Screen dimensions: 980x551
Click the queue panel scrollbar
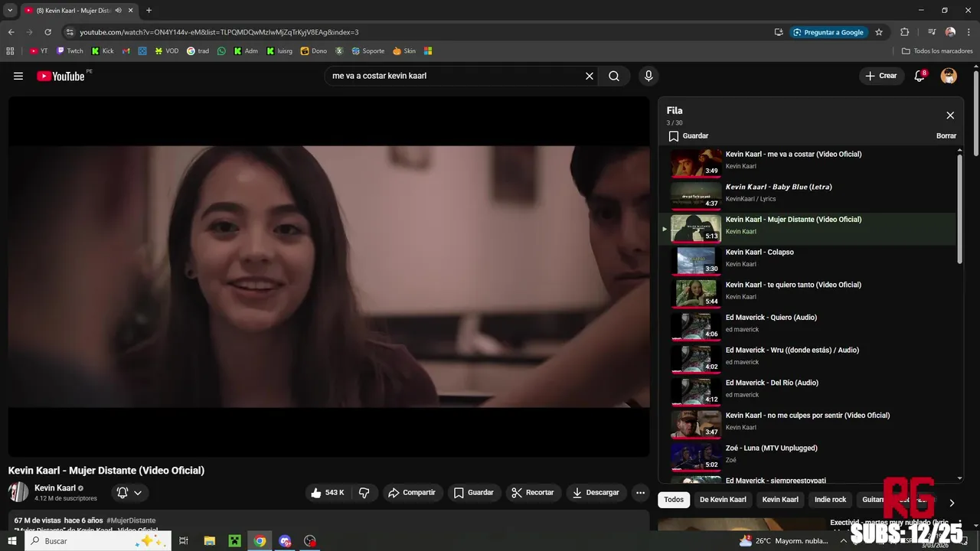[x=960, y=210]
